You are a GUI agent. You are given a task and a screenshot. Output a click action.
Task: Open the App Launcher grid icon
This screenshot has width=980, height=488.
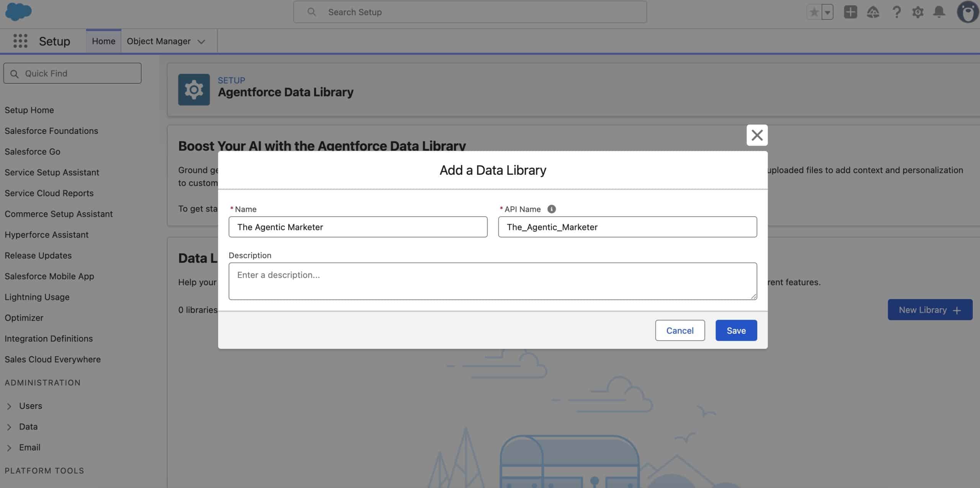[20, 41]
